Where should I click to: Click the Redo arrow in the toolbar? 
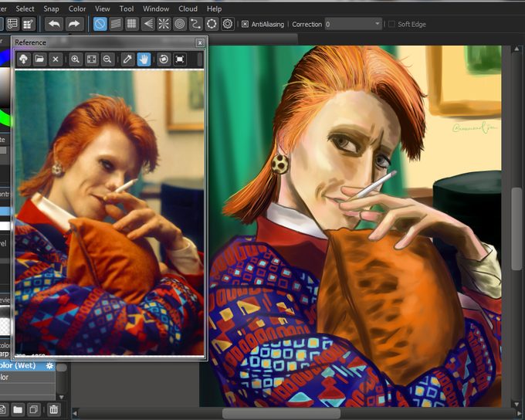coord(74,24)
